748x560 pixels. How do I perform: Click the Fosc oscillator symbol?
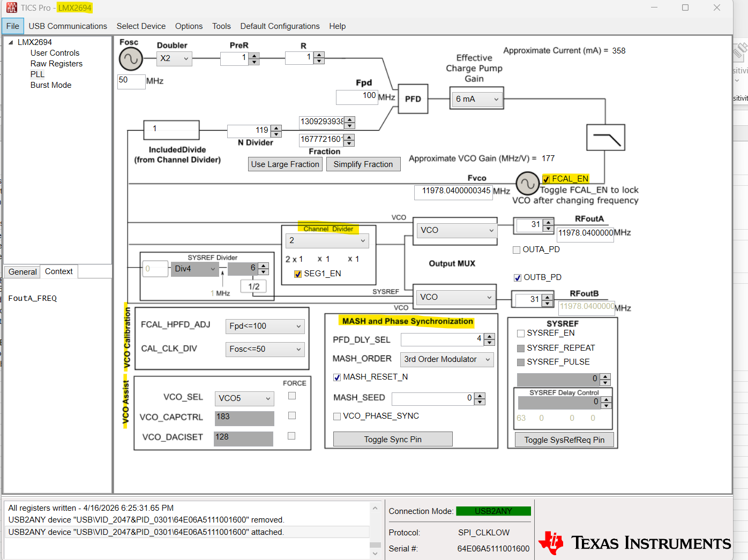tap(131, 59)
